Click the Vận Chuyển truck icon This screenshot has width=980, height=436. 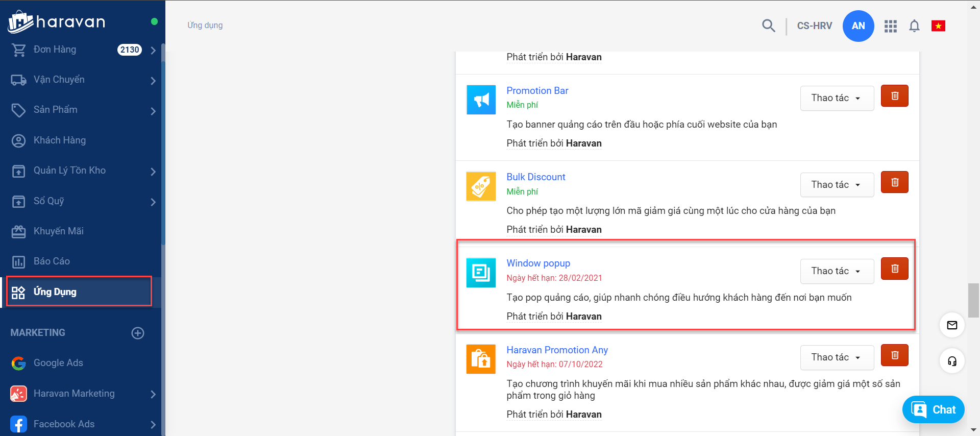(19, 80)
